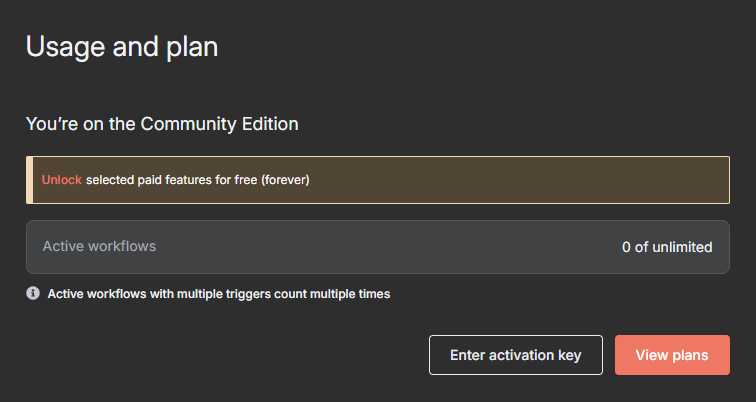
Task: Click the words 'You're on the' in the subheading
Action: pos(81,125)
